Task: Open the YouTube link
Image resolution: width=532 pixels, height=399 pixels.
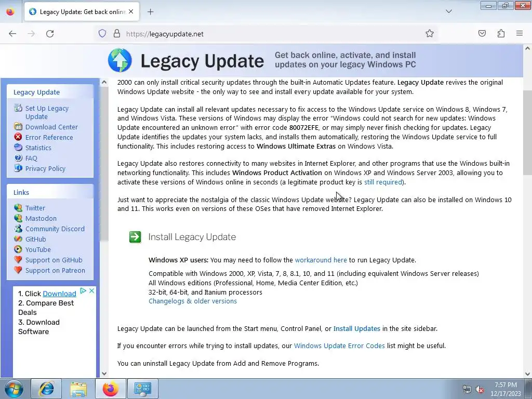Action: [x=38, y=250]
